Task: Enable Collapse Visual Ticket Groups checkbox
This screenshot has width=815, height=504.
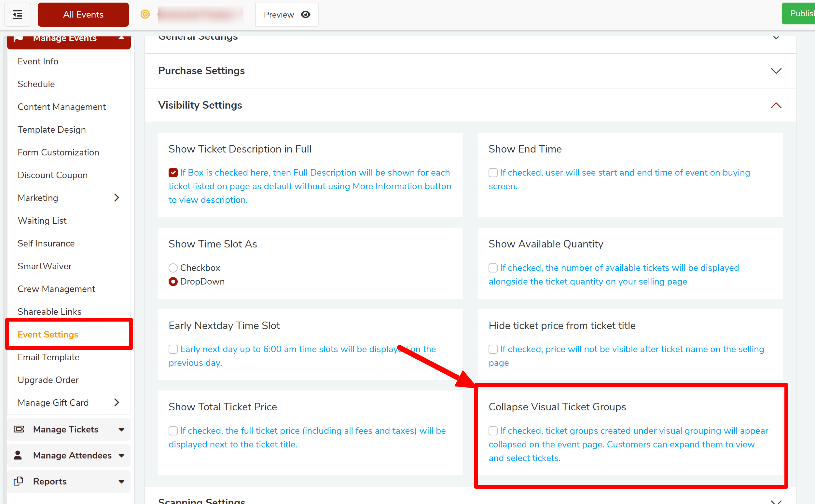Action: [493, 431]
